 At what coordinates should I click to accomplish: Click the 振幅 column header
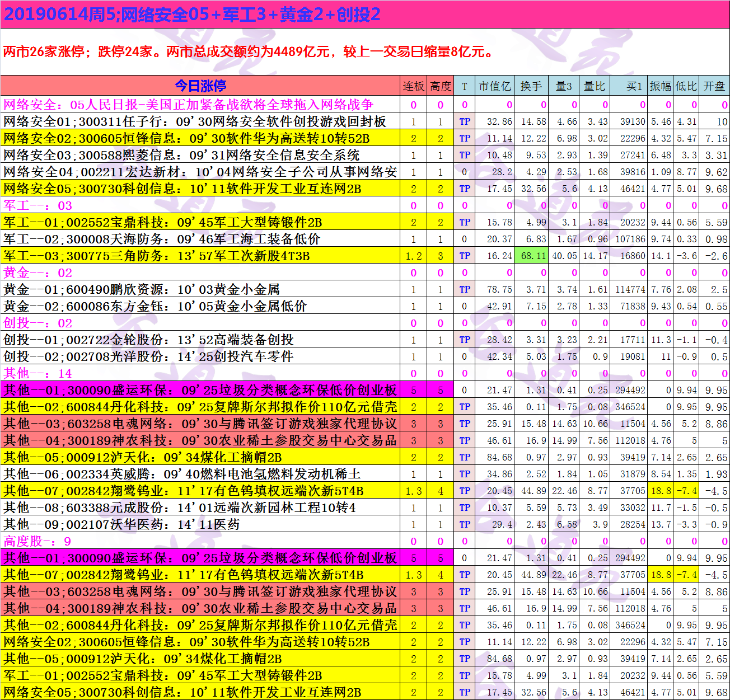(x=661, y=86)
